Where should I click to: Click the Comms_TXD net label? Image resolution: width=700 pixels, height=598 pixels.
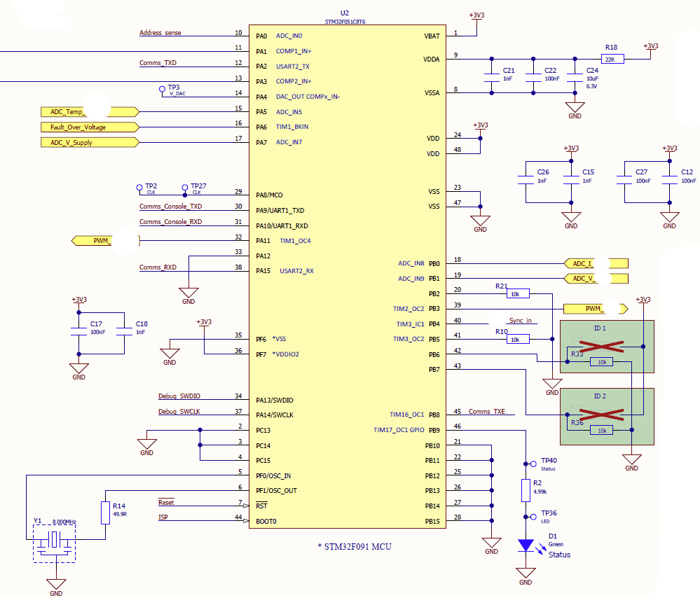coord(158,63)
